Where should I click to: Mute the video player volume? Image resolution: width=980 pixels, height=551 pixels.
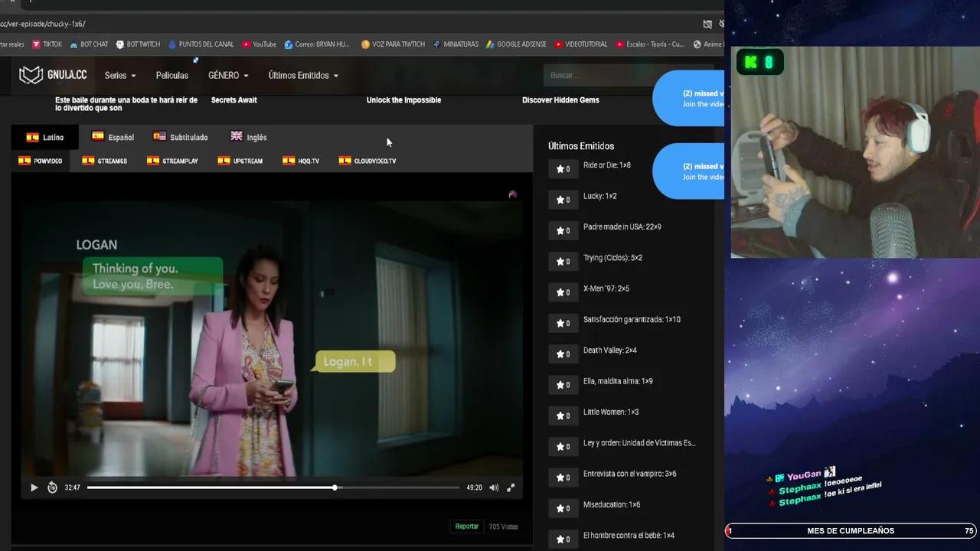pos(494,487)
